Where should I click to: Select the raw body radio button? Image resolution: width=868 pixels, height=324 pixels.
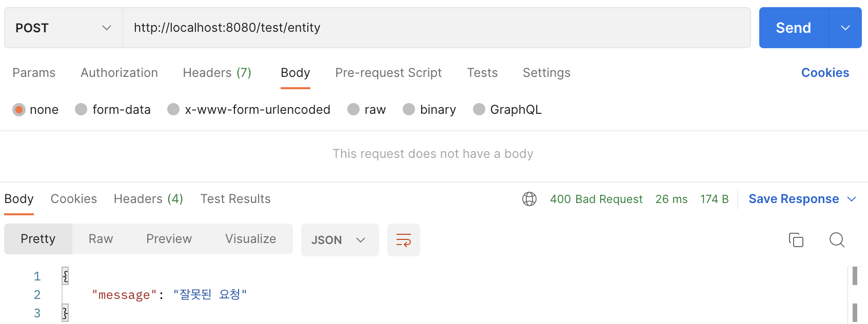tap(353, 109)
